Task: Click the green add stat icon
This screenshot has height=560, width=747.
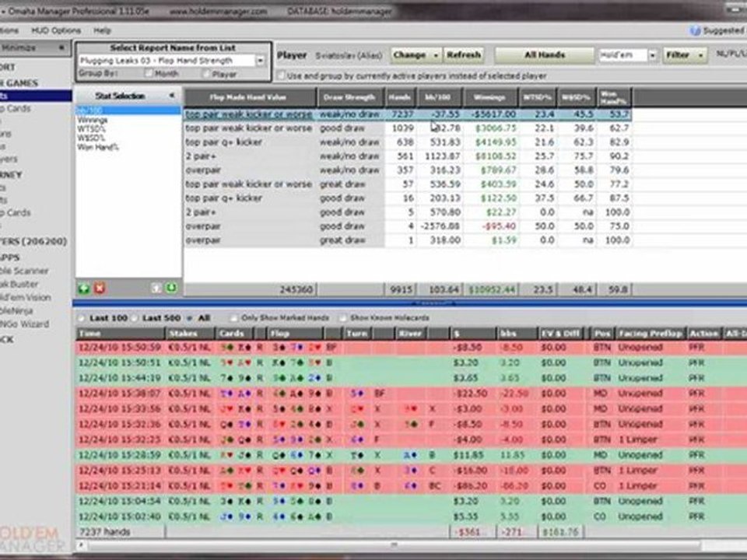Action: coord(84,288)
